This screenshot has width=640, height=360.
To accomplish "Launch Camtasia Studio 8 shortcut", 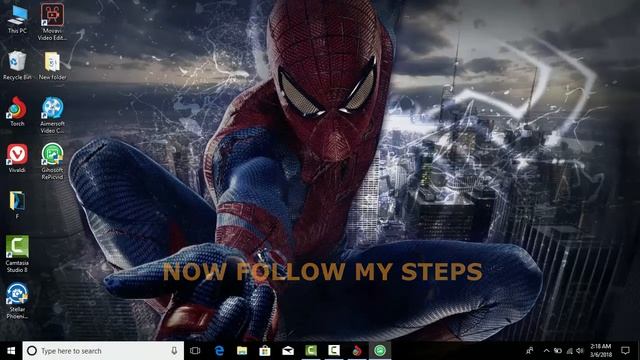I will 17,254.
